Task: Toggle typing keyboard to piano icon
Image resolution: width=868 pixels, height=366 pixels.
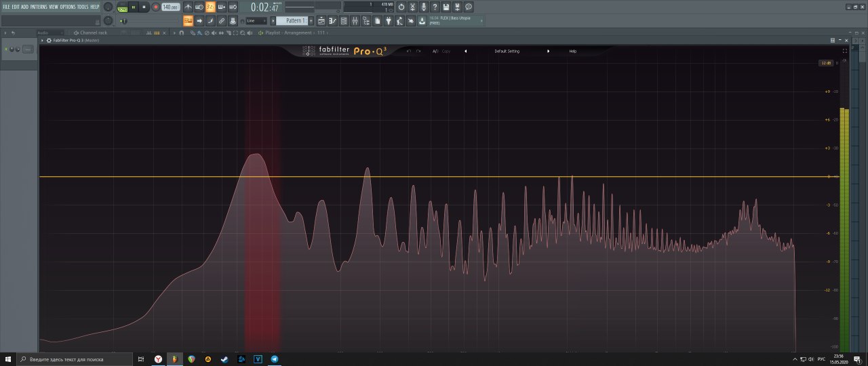Action: point(189,21)
